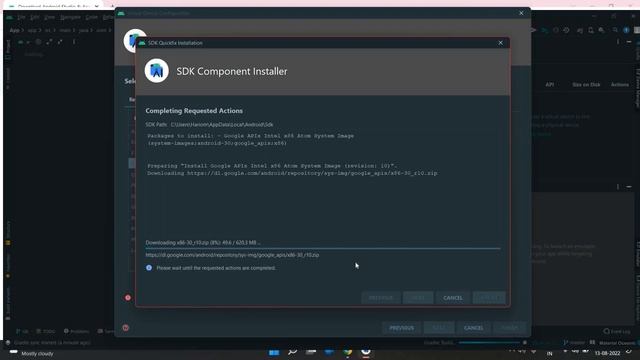
Task: Open the Edit menu in Android Studio
Action: (35, 18)
